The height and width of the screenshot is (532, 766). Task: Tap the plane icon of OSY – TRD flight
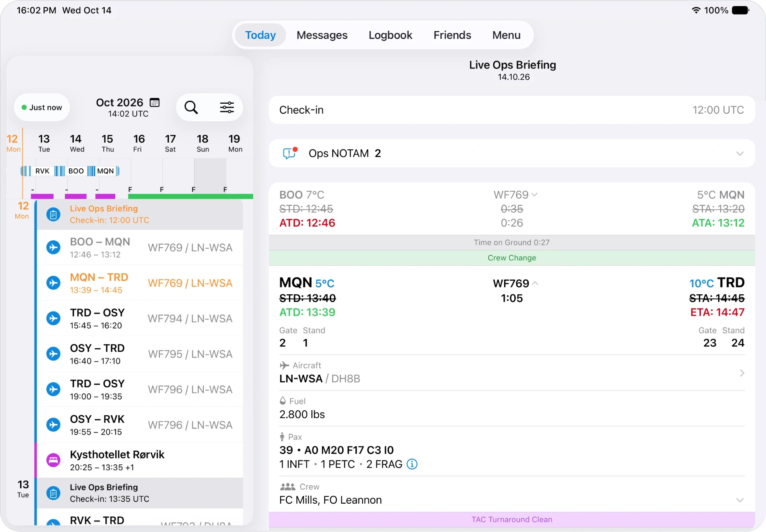[53, 354]
